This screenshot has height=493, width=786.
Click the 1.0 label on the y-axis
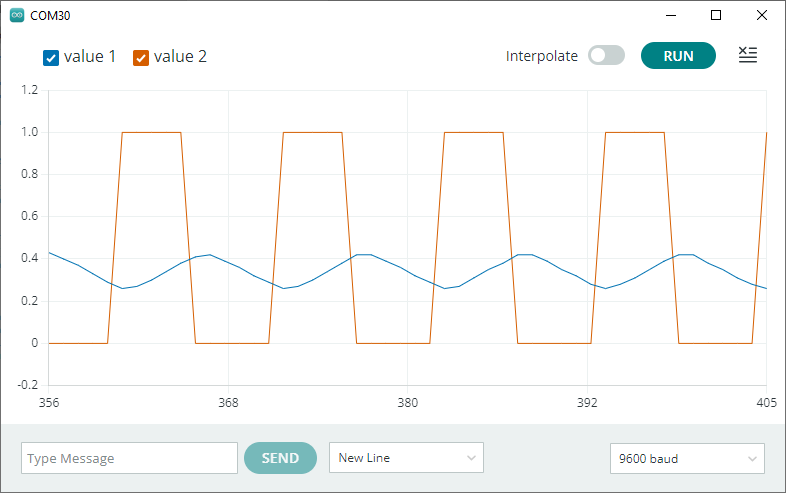(x=28, y=132)
